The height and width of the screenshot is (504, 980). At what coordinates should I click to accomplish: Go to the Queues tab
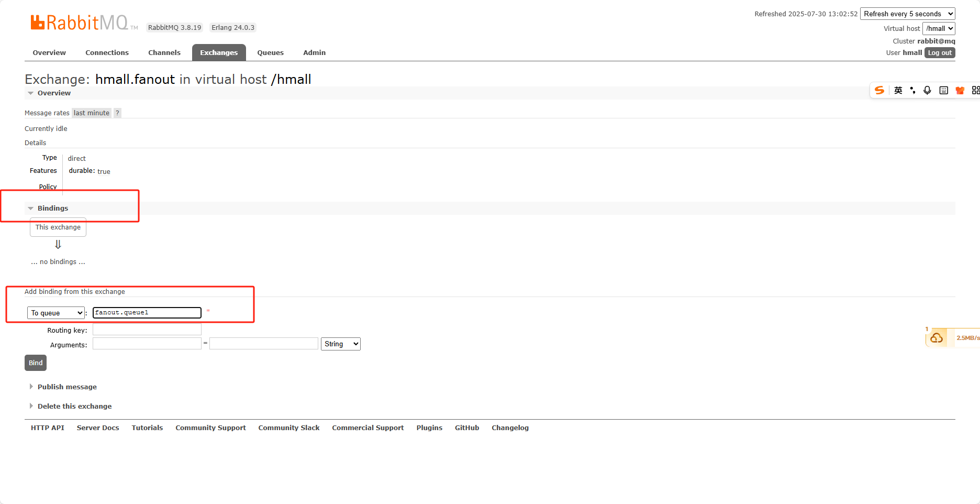coord(271,52)
